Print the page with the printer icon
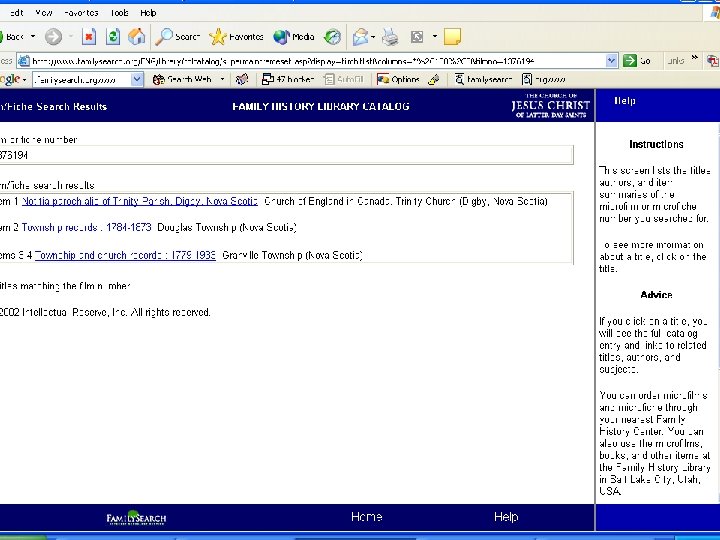The image size is (720, 540). click(390, 37)
